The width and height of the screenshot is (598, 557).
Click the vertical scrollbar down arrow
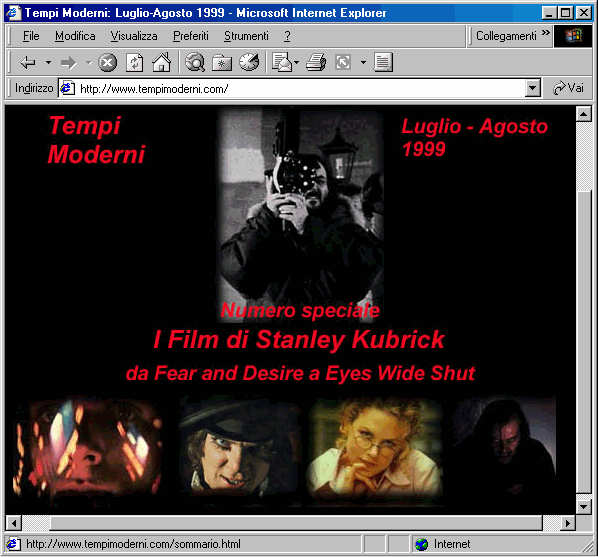pyautogui.click(x=584, y=506)
